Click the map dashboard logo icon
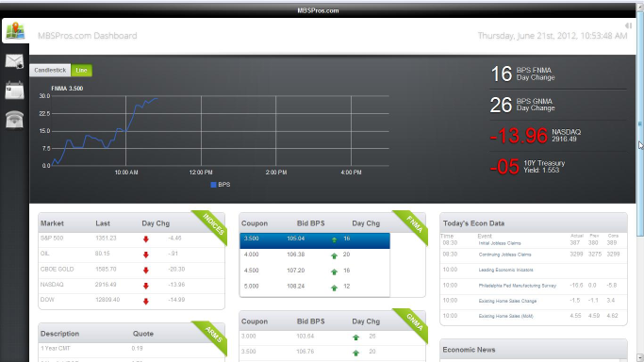Screen dimensions: 644x362 15,31
